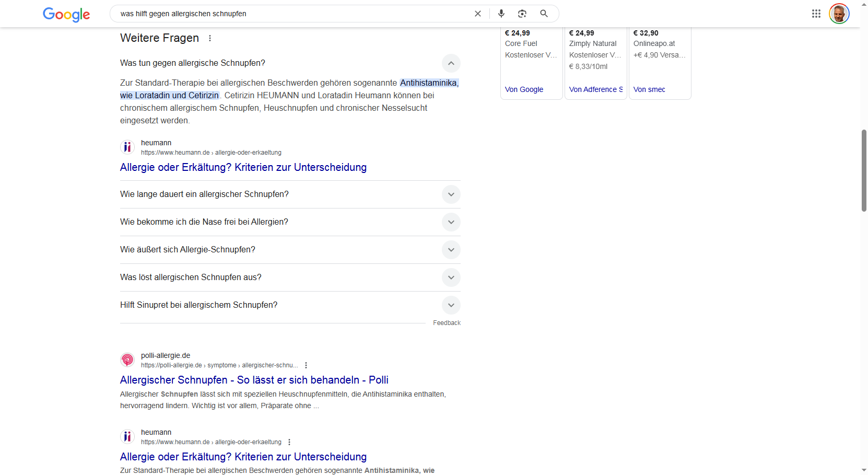
Task: Open more options for lower heumann result
Action: coord(289,442)
